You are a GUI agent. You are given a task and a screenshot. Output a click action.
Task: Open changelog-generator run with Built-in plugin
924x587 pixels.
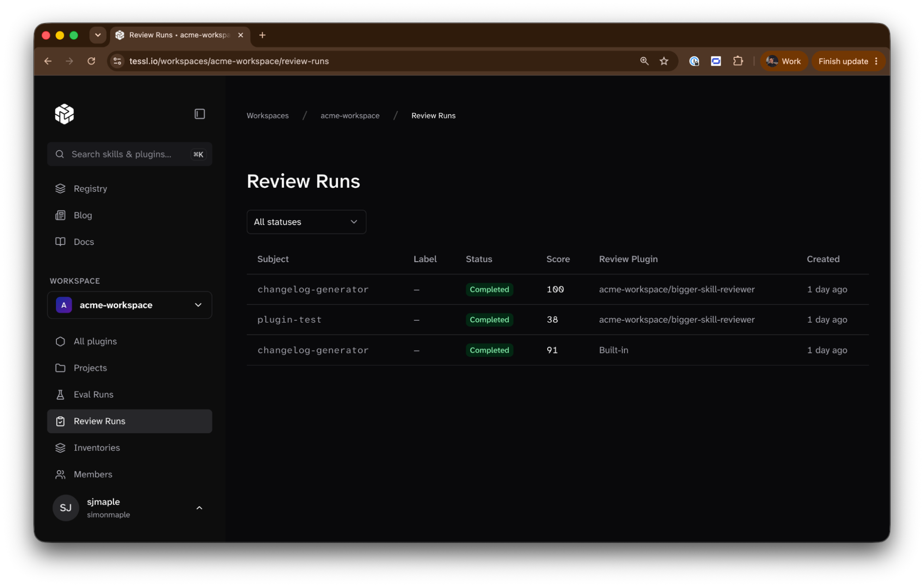point(557,350)
